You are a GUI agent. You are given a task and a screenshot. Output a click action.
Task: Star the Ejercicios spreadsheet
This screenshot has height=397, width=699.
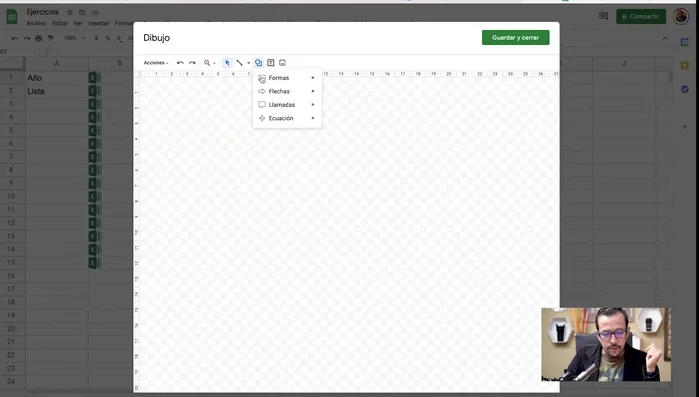click(x=70, y=12)
